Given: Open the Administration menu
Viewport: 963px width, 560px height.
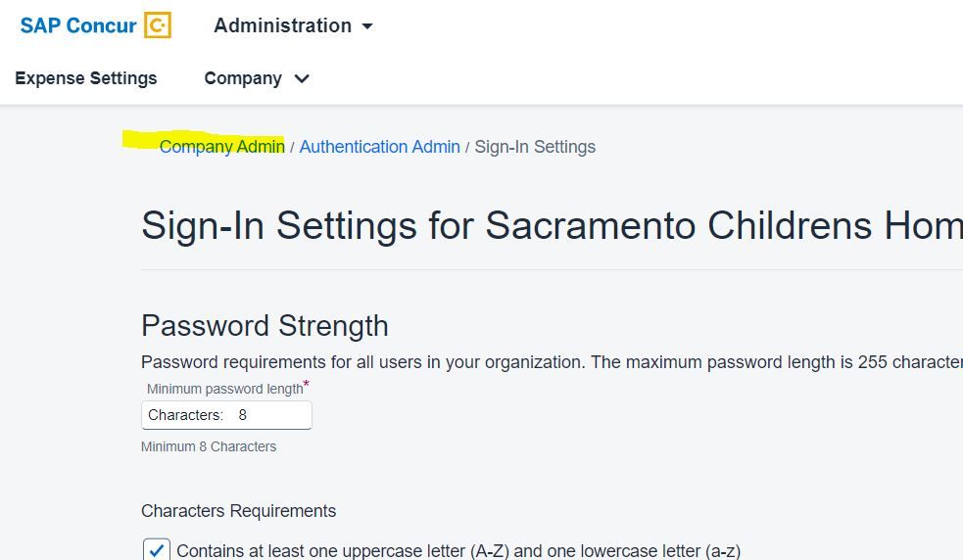Looking at the screenshot, I should click(x=282, y=25).
